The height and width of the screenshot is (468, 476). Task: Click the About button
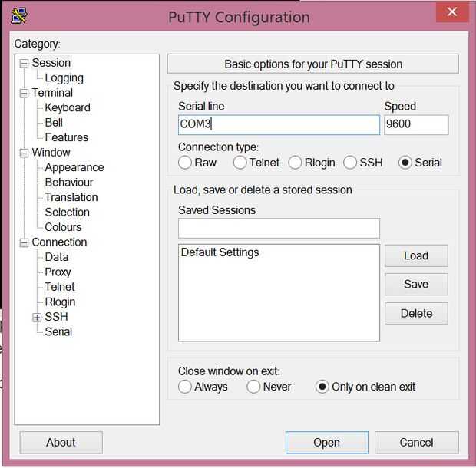61,442
